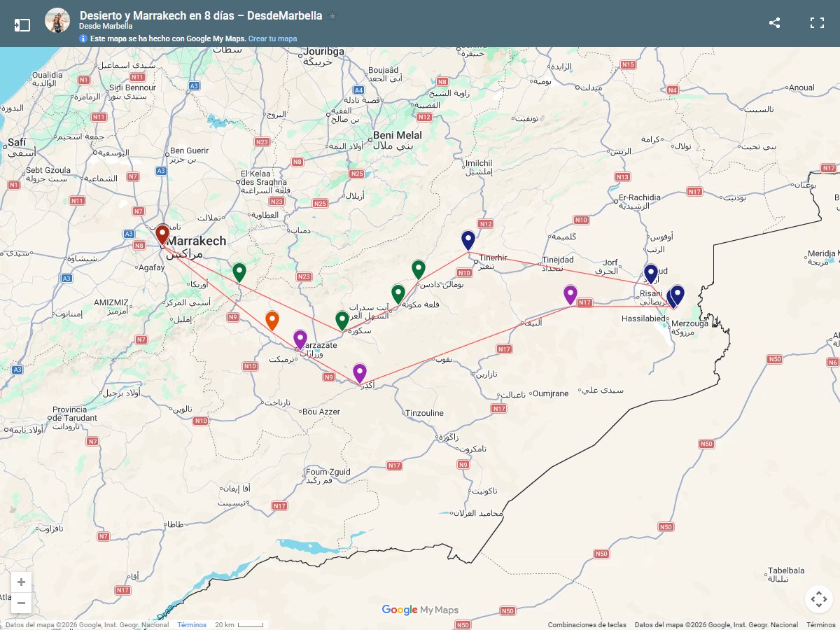Image resolution: width=840 pixels, height=630 pixels.
Task: Click the 'Agafay' place label
Action: (152, 267)
